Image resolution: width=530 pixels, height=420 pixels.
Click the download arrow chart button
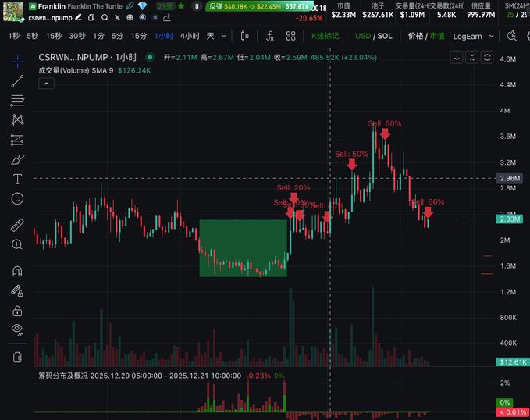457,58
